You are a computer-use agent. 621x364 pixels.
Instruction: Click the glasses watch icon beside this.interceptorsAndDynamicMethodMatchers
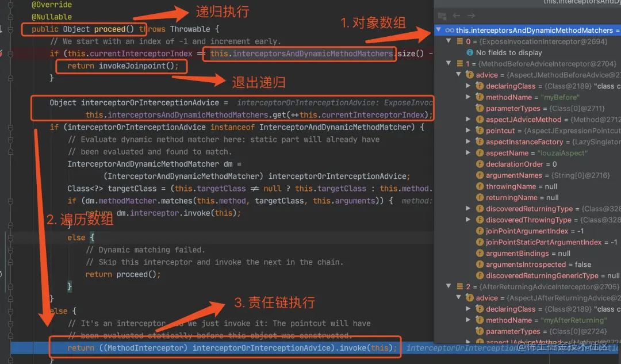coord(450,30)
